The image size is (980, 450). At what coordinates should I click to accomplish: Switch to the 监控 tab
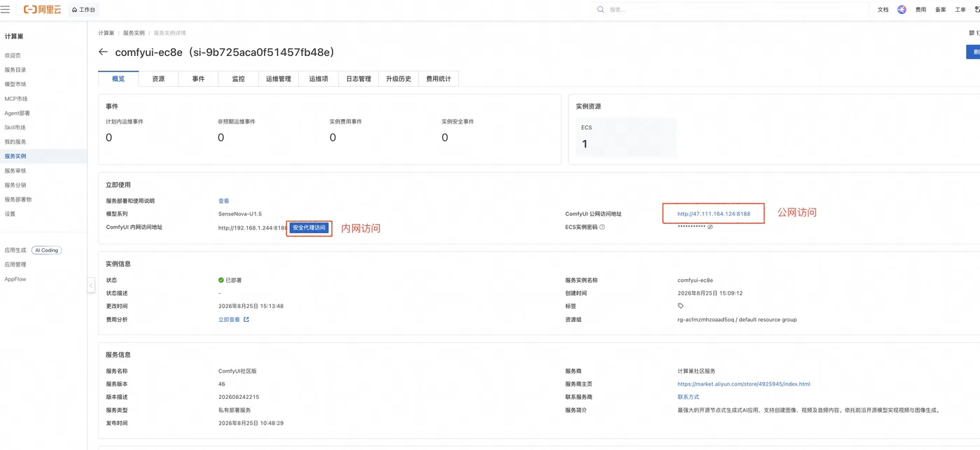tap(238, 79)
